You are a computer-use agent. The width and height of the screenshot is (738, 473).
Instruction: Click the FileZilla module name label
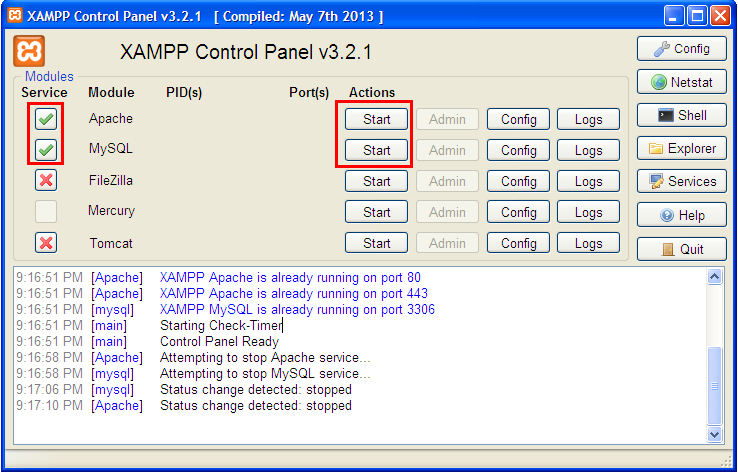coord(111,180)
